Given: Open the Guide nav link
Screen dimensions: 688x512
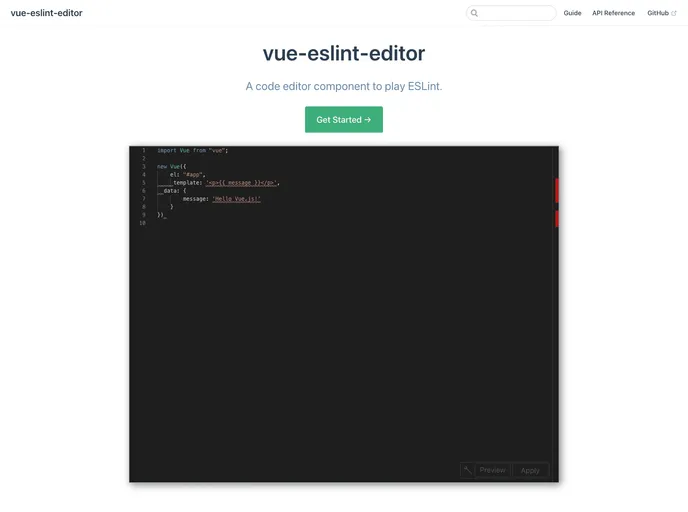Looking at the screenshot, I should click(x=572, y=13).
